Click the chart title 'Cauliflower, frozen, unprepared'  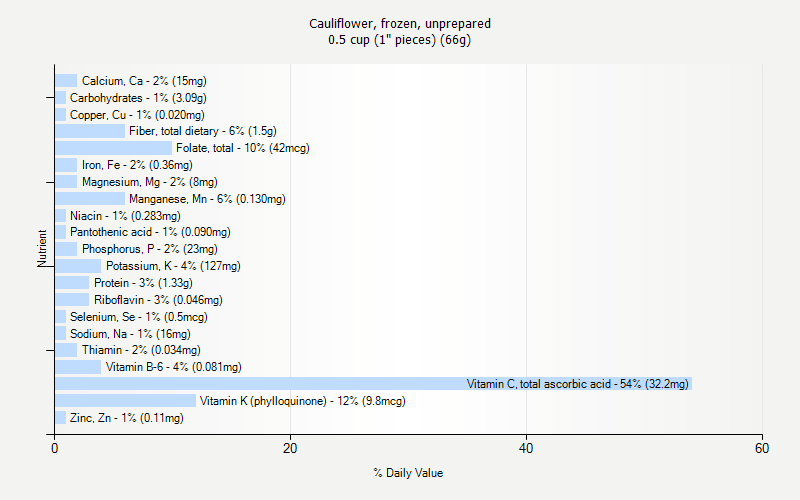pos(400,24)
